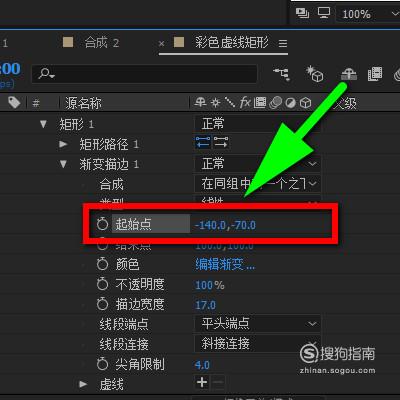Expand the 矩形路径 1 property
The height and width of the screenshot is (400, 400).
[63, 144]
